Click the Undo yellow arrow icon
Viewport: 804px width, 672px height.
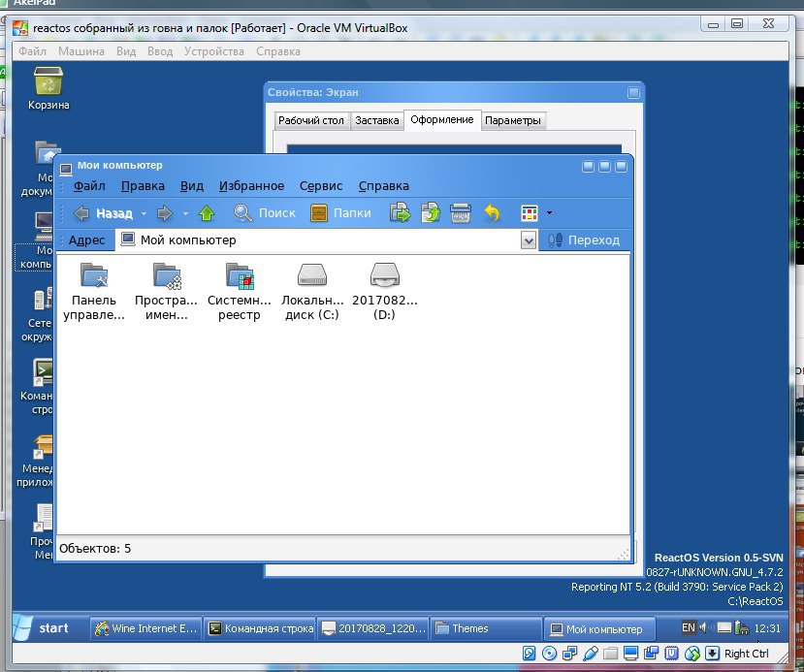492,213
